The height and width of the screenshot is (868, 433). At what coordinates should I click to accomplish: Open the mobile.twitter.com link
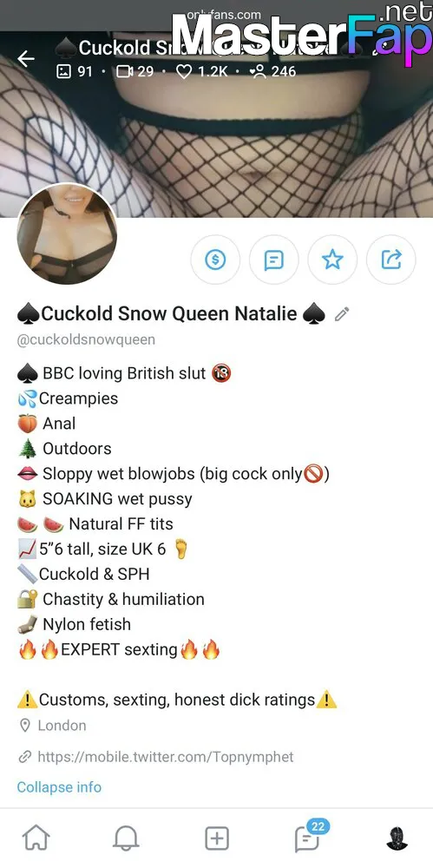pyautogui.click(x=166, y=757)
